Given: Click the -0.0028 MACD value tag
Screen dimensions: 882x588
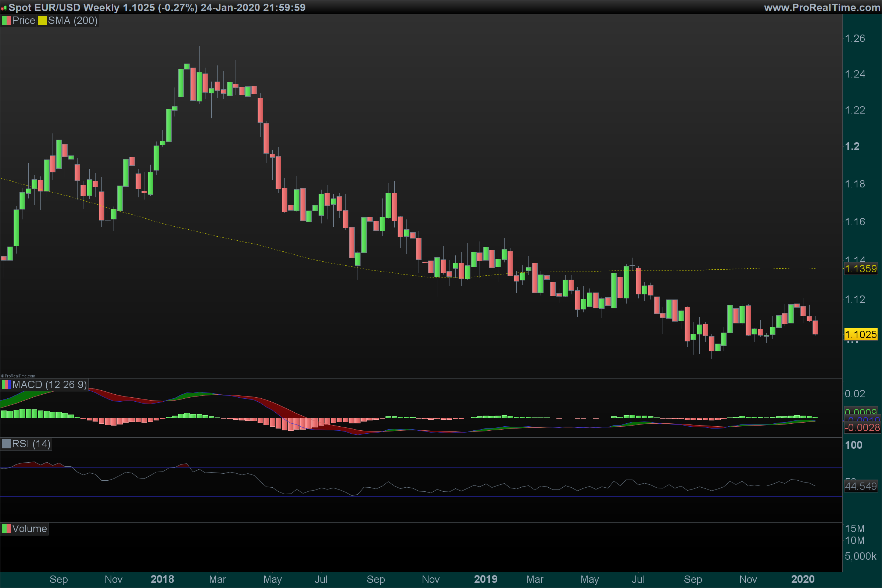Looking at the screenshot, I should coord(862,427).
